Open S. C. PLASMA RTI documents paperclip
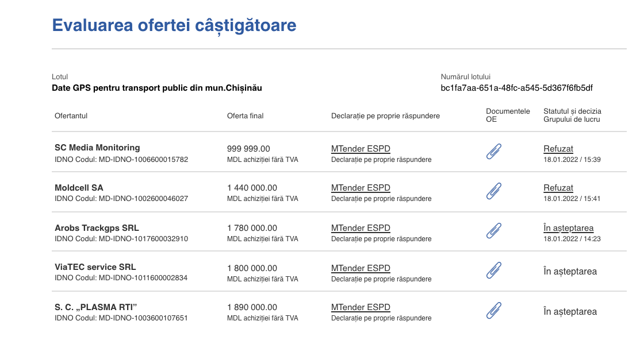This screenshot has width=644, height=348. pos(494,311)
